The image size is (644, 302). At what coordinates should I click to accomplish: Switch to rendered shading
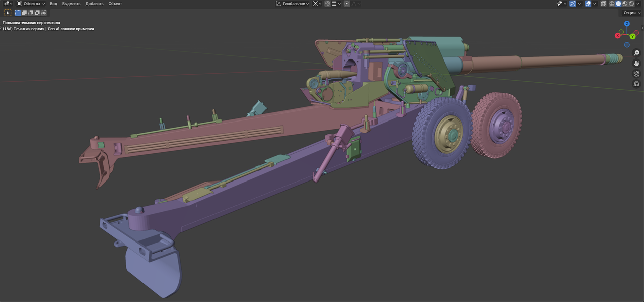(631, 4)
